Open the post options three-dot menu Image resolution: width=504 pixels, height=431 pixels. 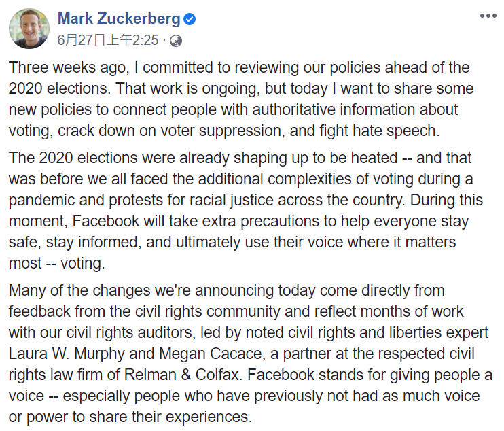(488, 16)
